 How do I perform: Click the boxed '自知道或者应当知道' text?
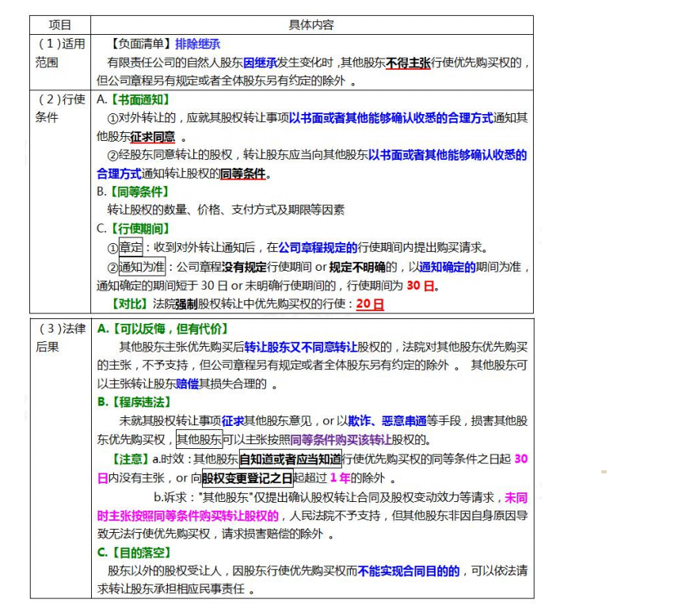tap(290, 459)
